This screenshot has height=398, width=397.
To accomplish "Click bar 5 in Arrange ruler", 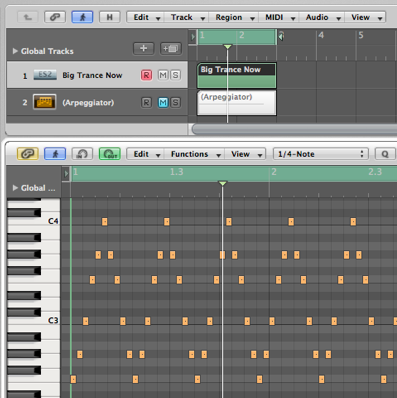I will coord(361,35).
